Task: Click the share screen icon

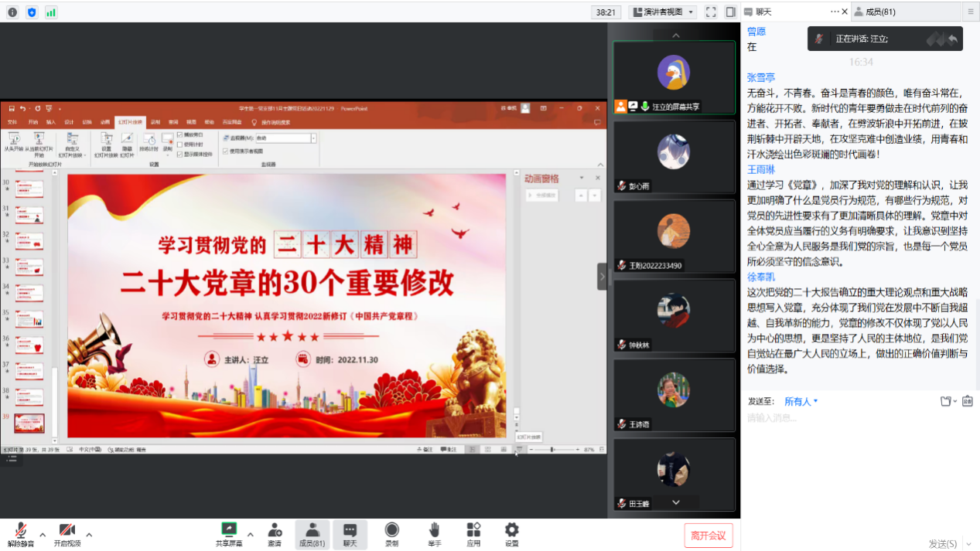Action: coord(229,530)
